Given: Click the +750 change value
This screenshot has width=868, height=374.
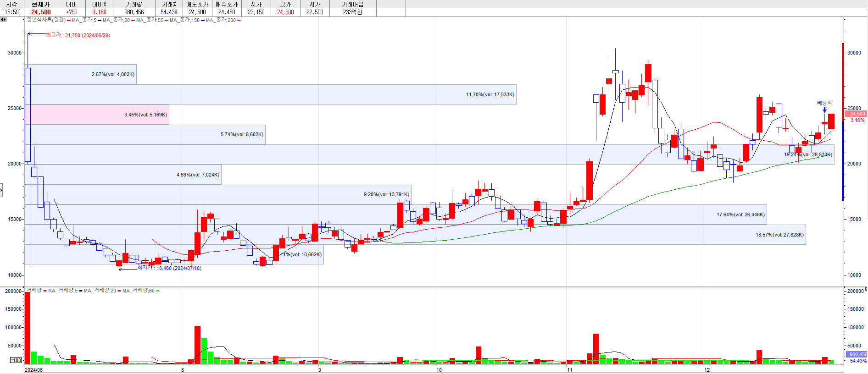Looking at the screenshot, I should [x=72, y=12].
